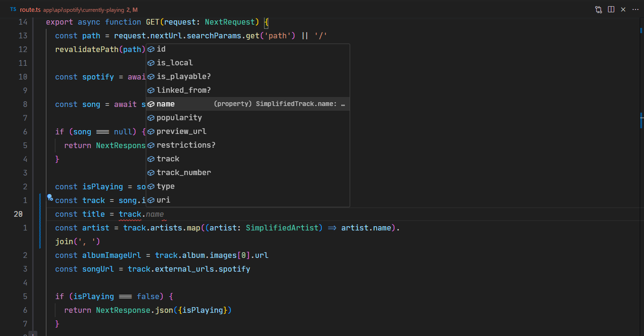The image size is (644, 336).
Task: Click the lightbulb code action icon
Action: pyautogui.click(x=49, y=198)
